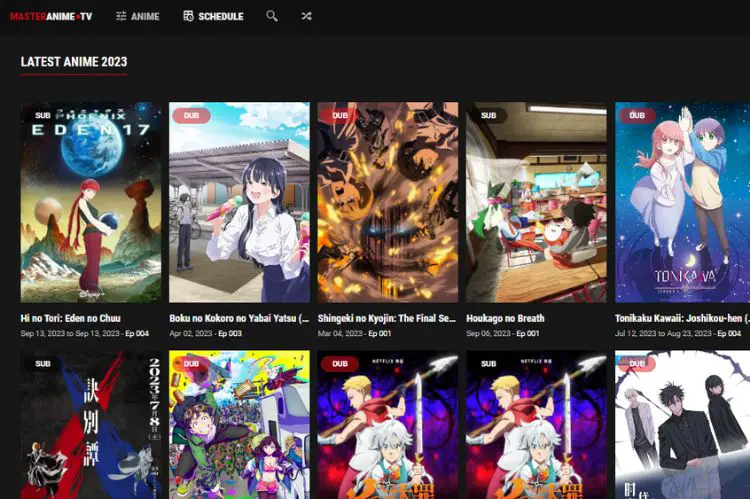Open the Tonikaku Kawaii poster

[683, 202]
